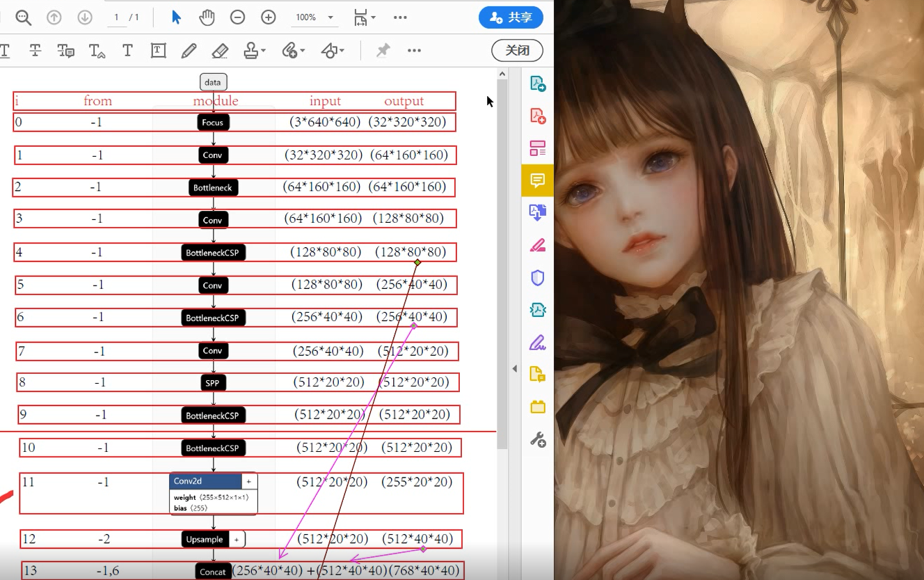The image size is (924, 580).
Task: Collapse the right tools pane arrow
Action: [515, 368]
